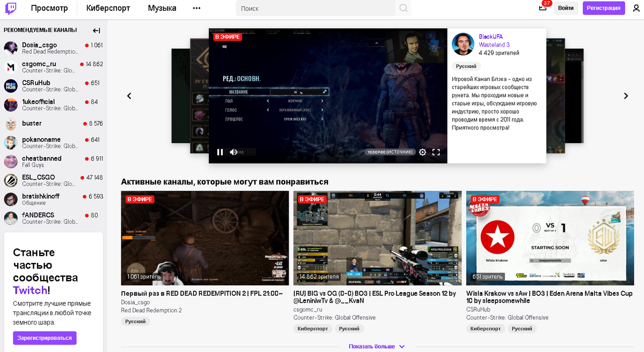The image size is (644, 352).
Task: Open the notifications inbox with 37 badge
Action: tap(543, 8)
